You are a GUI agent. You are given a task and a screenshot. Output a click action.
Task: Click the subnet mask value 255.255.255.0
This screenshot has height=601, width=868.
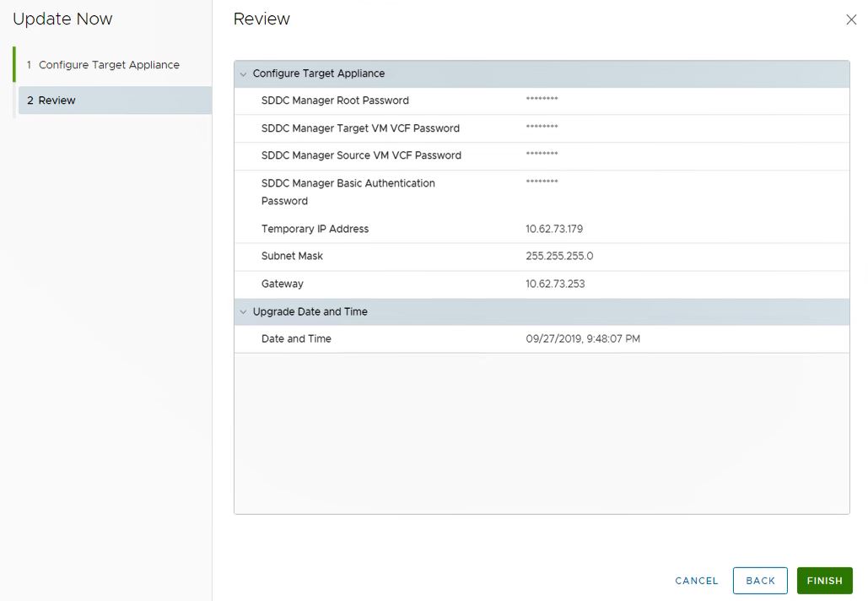pyautogui.click(x=558, y=256)
